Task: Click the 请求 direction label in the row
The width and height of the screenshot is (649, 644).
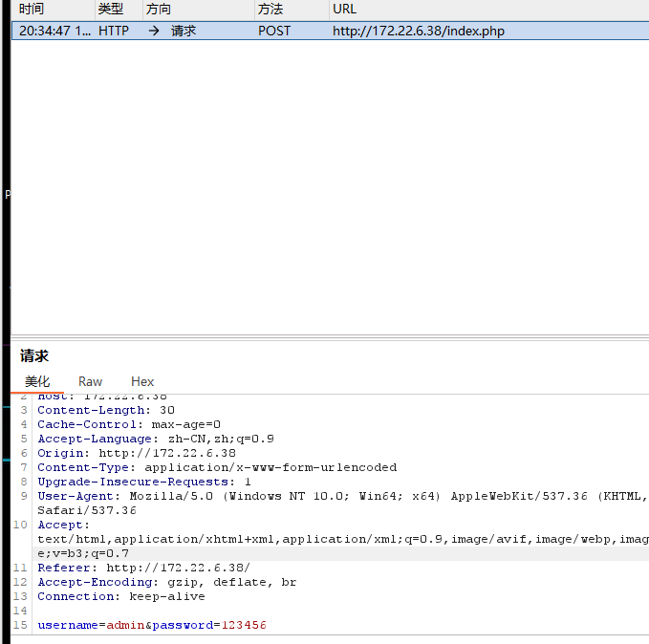Action: [x=184, y=31]
